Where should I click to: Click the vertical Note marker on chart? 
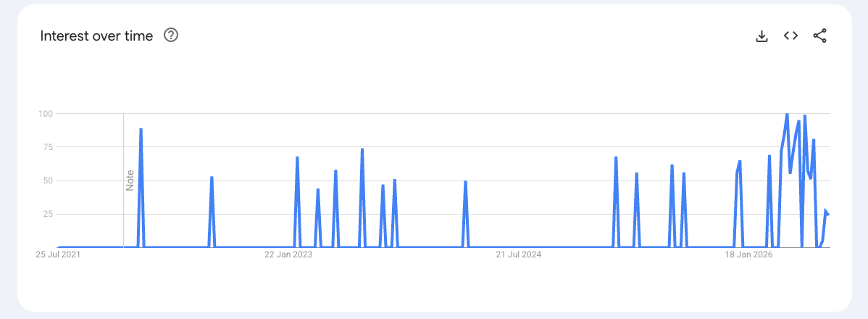click(x=130, y=181)
